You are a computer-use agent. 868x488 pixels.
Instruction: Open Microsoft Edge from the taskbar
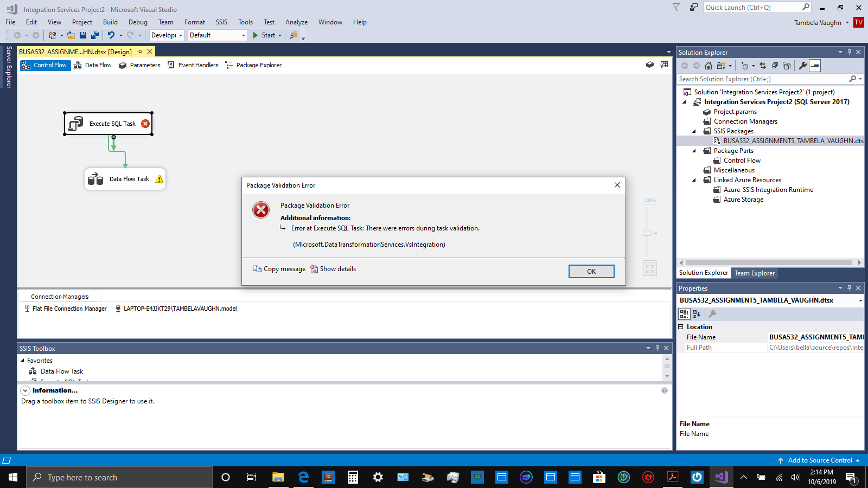coord(303,477)
